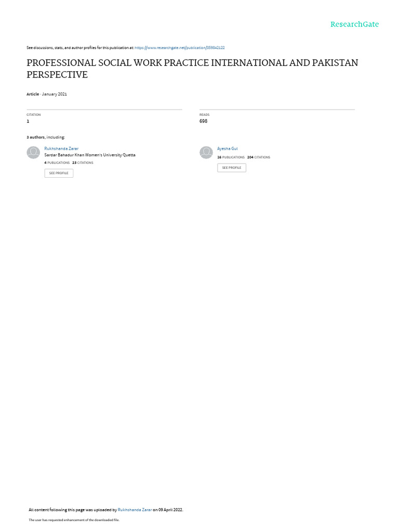Click Sardar Bahadur Khan Women's University affiliation
The image size is (399, 532).
pos(90,155)
